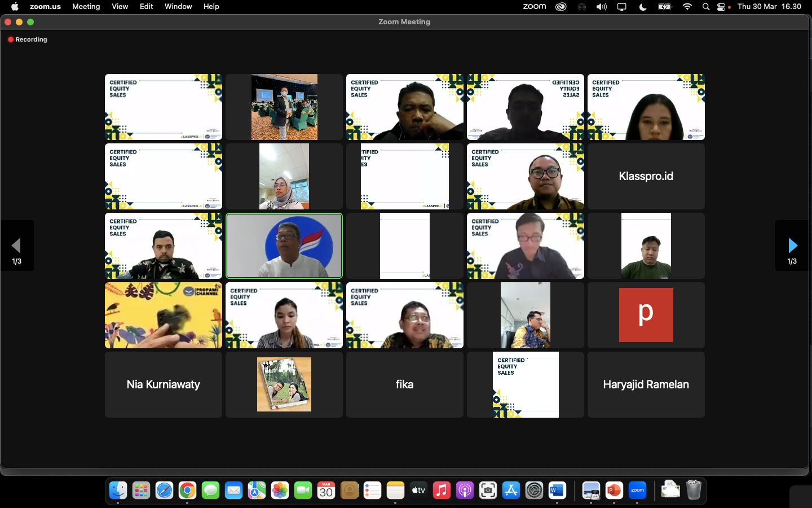Open the View menu
Screen dimensions: 812x508
point(120,7)
